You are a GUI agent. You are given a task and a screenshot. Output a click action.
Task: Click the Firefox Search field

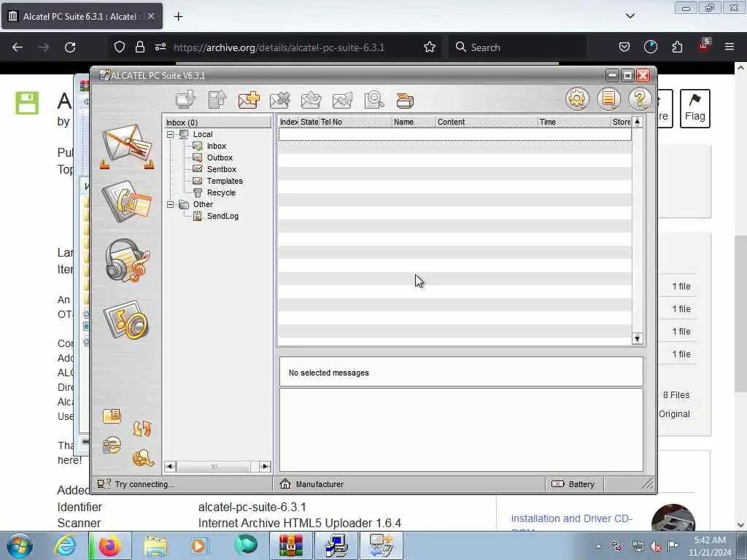[x=518, y=47]
